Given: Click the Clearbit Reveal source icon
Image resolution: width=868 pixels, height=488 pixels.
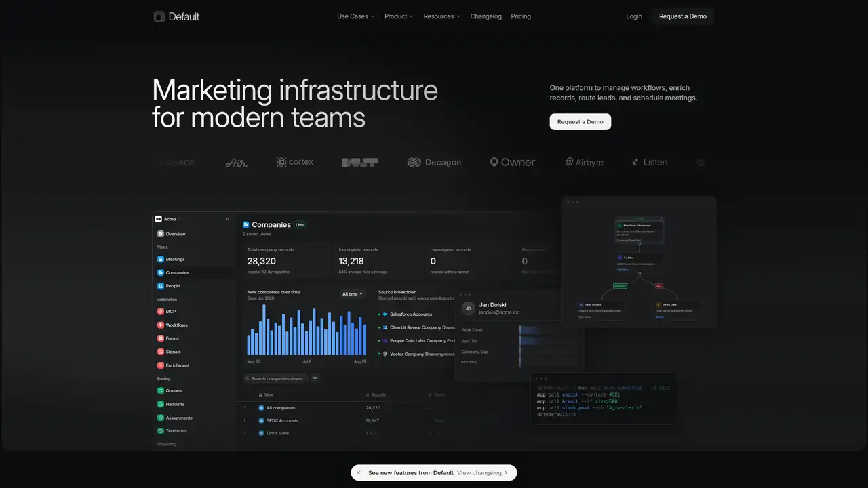Looking at the screenshot, I should click(385, 327).
